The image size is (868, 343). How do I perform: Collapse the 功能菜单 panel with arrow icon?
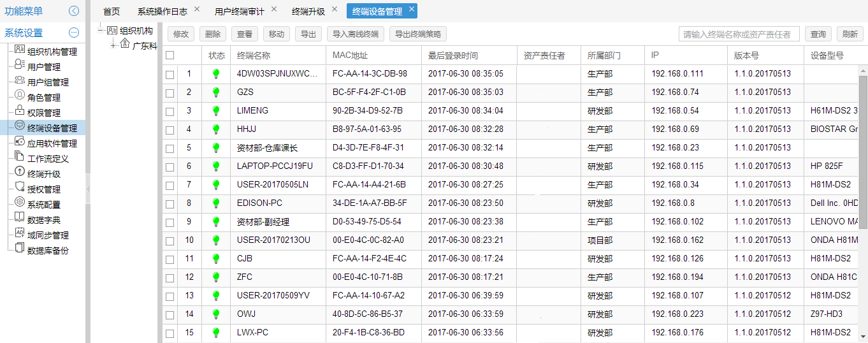tap(74, 11)
